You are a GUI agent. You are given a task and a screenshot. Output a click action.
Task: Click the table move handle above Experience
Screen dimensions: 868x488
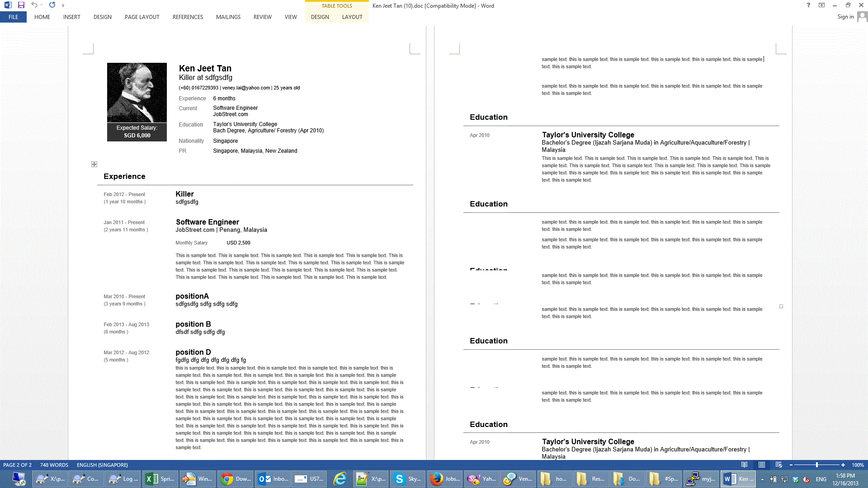tap(94, 164)
